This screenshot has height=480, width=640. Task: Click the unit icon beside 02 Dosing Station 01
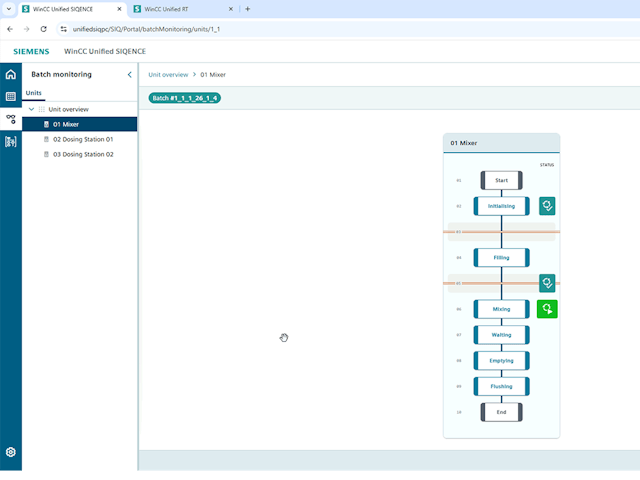click(x=46, y=139)
